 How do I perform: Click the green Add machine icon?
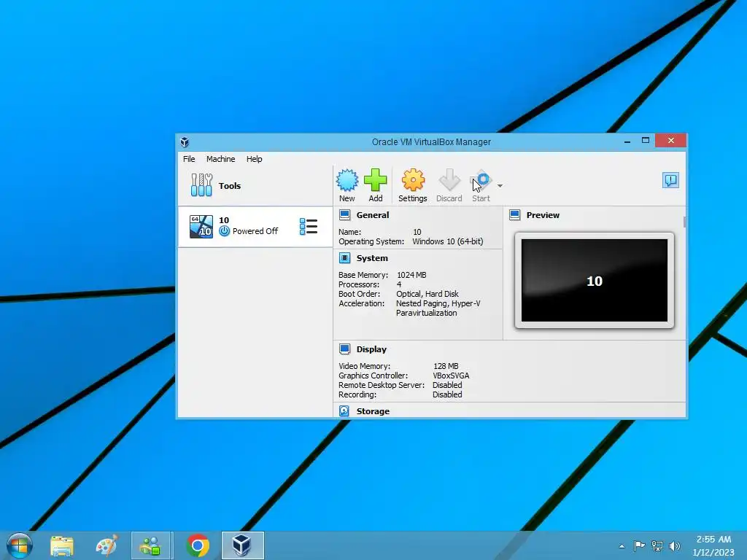coord(376,181)
